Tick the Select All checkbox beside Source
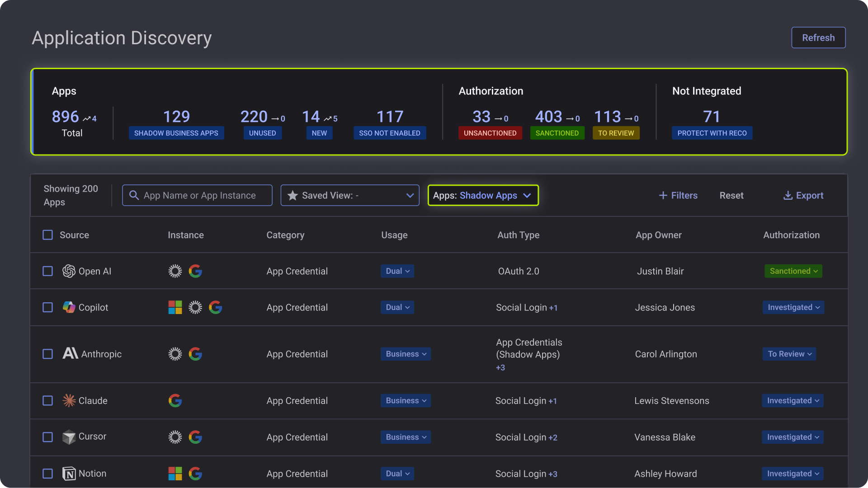This screenshot has width=868, height=488. pyautogui.click(x=47, y=235)
